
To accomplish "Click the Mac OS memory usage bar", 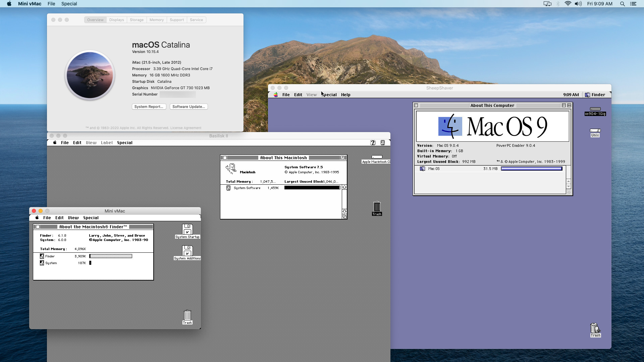I will [x=531, y=169].
